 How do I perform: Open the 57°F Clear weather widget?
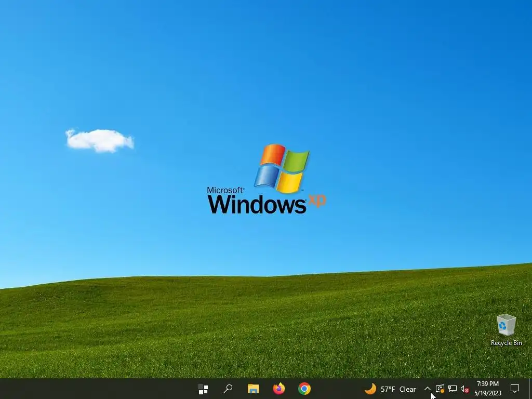coord(390,389)
